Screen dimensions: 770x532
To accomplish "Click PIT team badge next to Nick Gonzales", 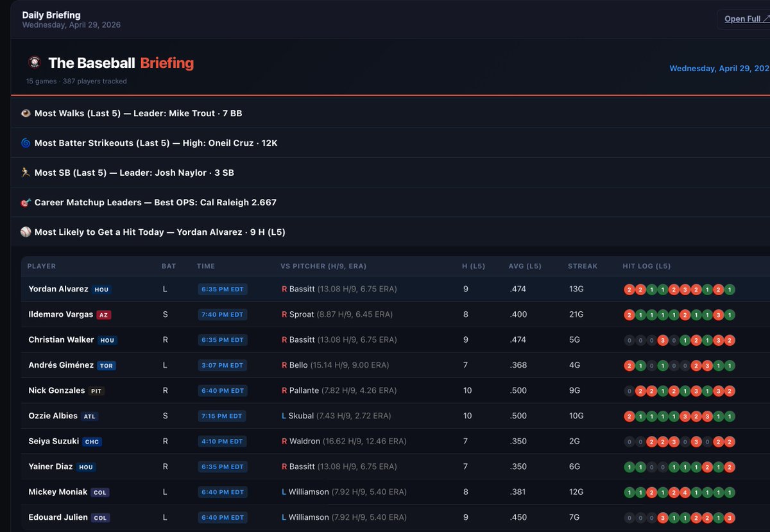I will [x=96, y=391].
